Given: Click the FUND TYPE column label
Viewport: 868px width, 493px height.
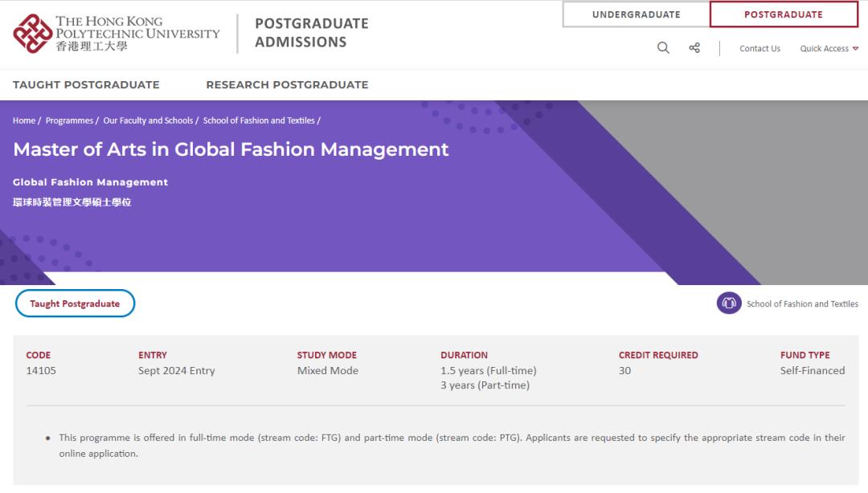Looking at the screenshot, I should (x=805, y=355).
